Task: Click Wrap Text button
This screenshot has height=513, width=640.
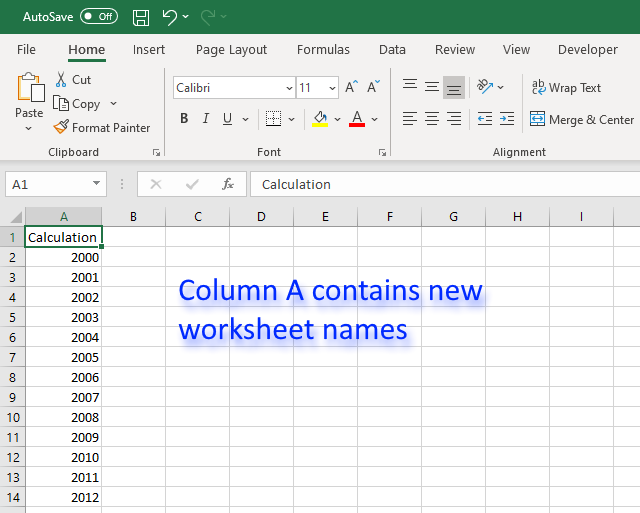Action: click(x=566, y=88)
